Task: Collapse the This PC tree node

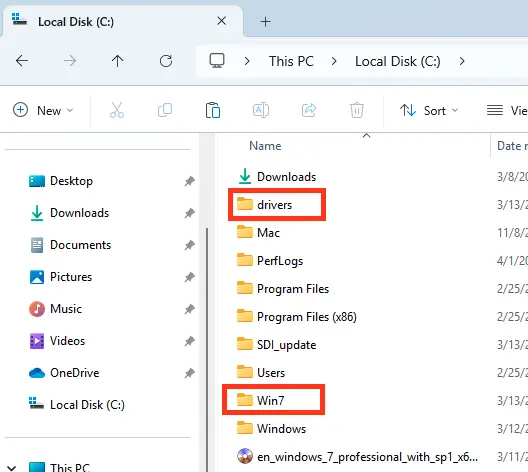Action: [x=11, y=468]
